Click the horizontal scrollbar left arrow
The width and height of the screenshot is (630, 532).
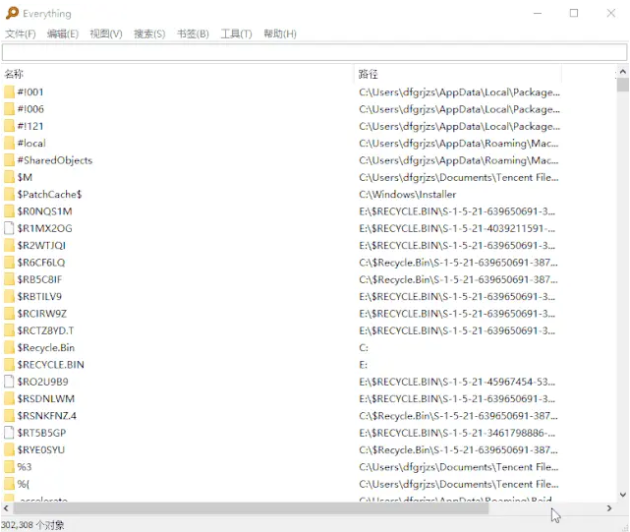point(6,508)
